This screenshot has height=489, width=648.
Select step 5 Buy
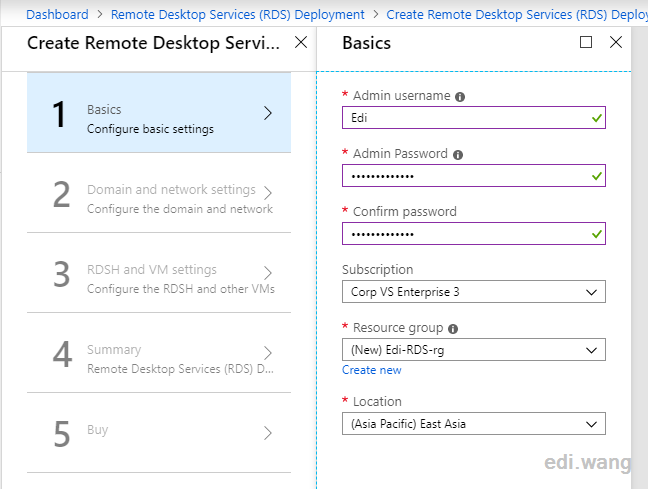coord(159,433)
